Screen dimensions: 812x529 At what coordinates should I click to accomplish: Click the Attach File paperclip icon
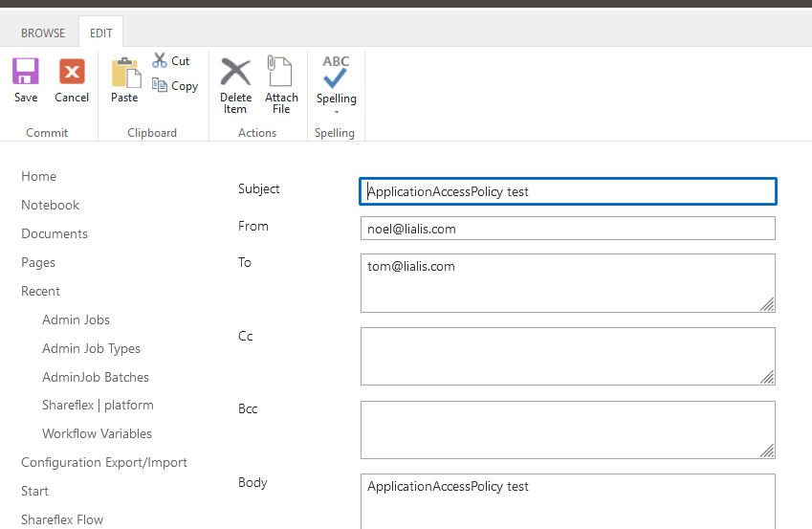[x=279, y=71]
